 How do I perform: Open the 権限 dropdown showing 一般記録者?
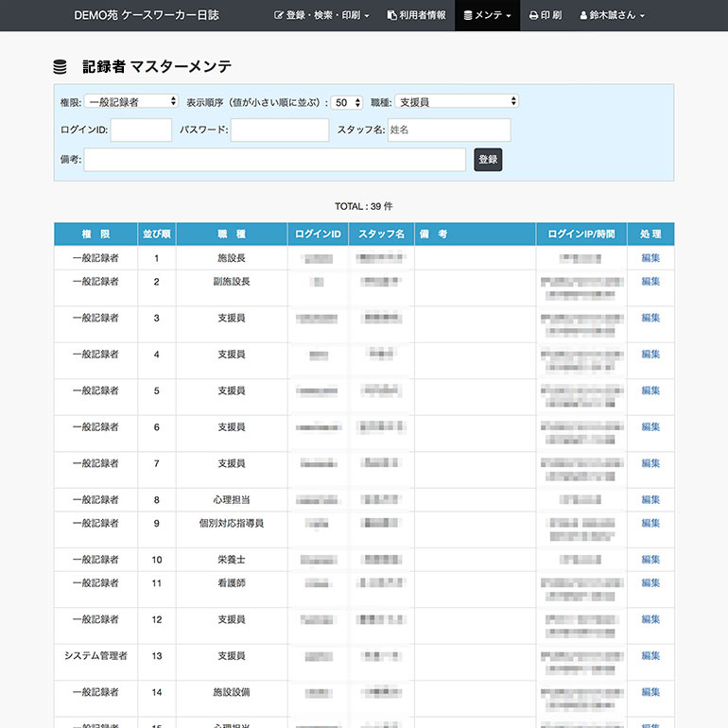pyautogui.click(x=131, y=102)
